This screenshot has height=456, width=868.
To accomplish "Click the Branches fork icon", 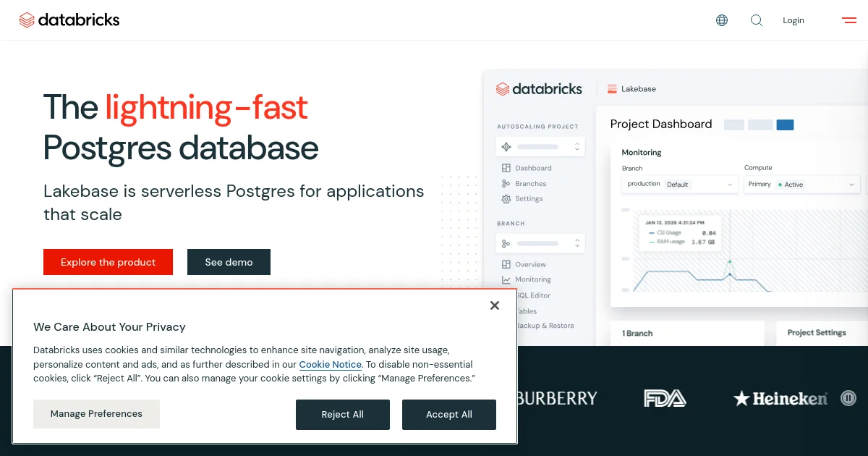I will click(506, 184).
